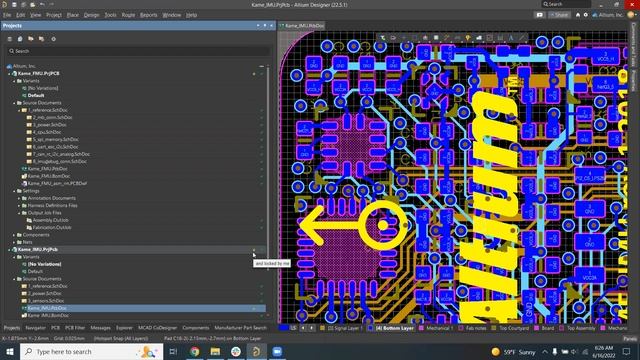Click the Panels button in status bar
The width and height of the screenshot is (640, 360).
630,339
